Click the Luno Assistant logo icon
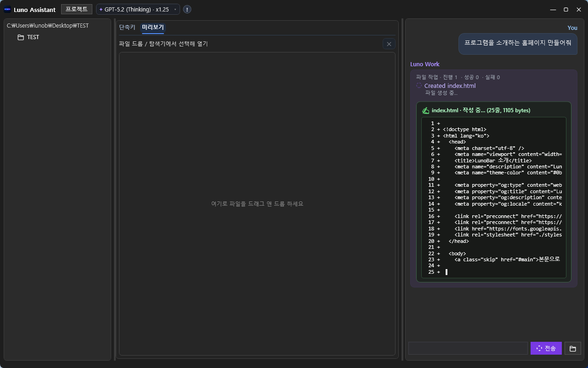The width and height of the screenshot is (588, 368). pyautogui.click(x=7, y=10)
